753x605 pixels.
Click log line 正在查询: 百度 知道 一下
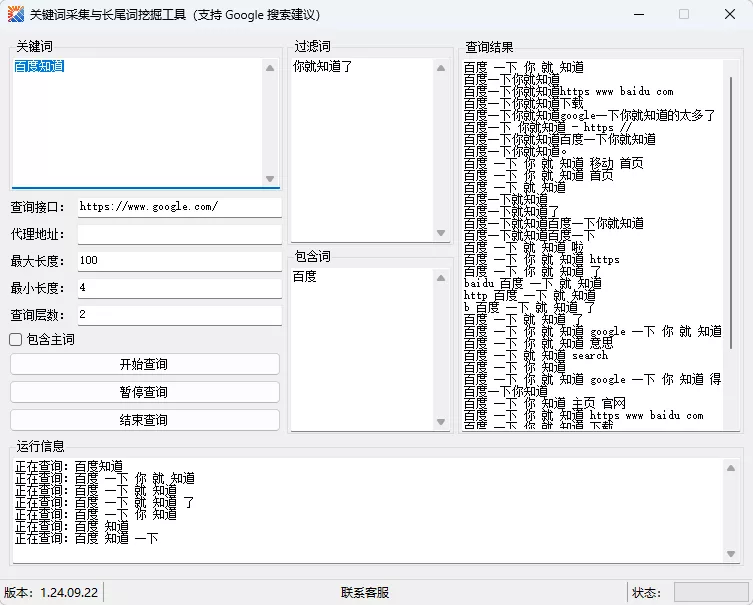point(86,538)
